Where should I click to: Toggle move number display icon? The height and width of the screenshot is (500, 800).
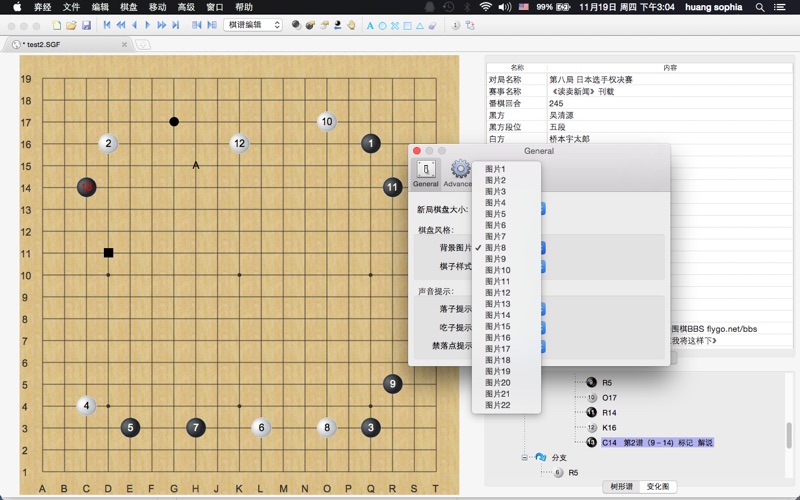456,26
